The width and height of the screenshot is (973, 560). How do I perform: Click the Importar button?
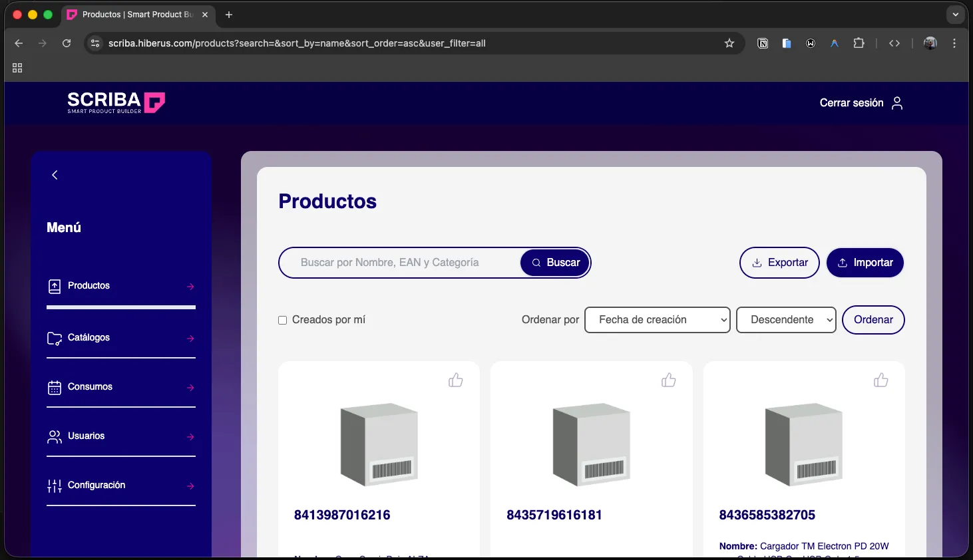[x=865, y=263]
